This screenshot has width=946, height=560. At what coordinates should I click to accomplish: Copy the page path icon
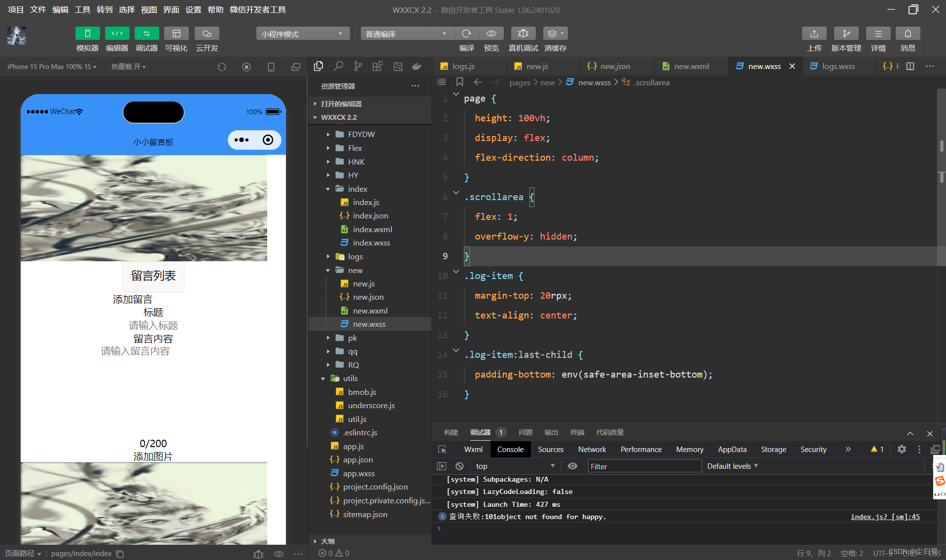120,554
